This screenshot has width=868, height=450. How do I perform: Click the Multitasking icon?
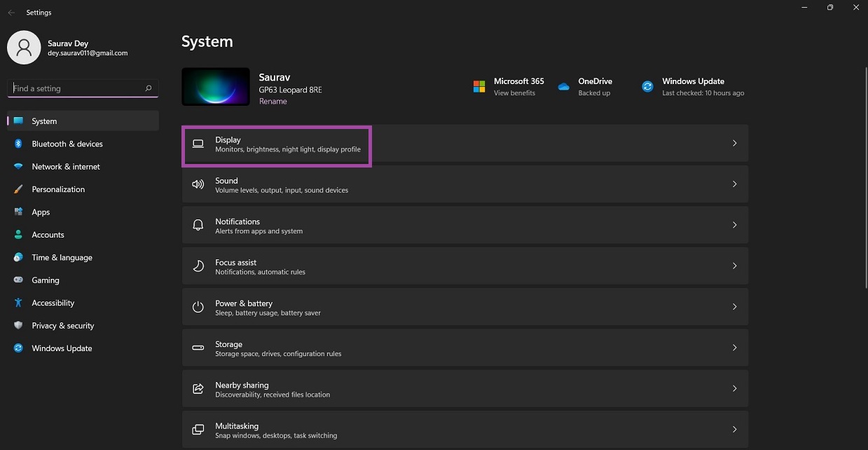pyautogui.click(x=198, y=429)
